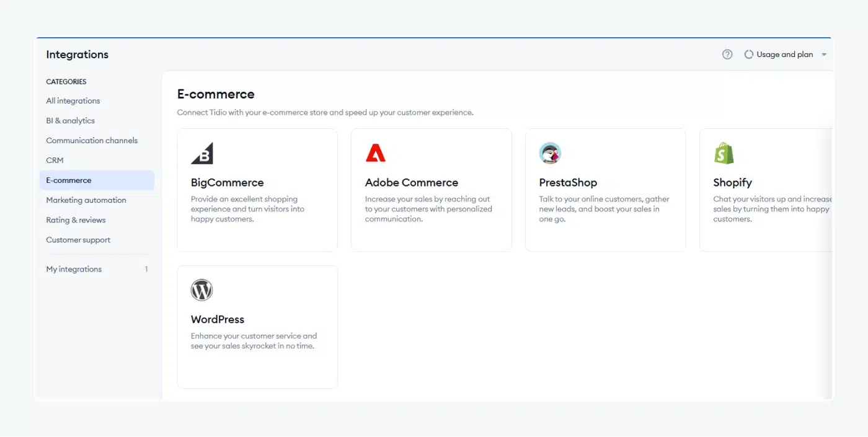
Task: Click the usage ring icon beside Usage and plan
Action: click(x=749, y=55)
